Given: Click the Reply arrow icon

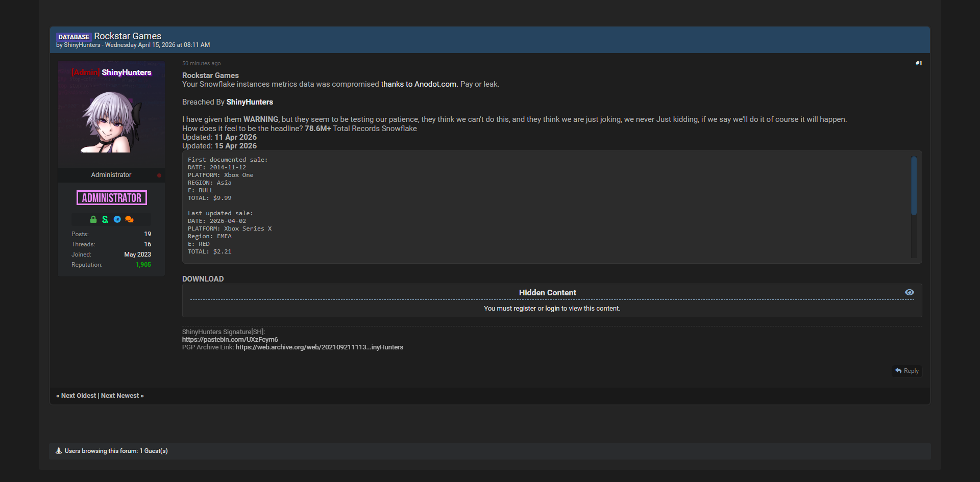Looking at the screenshot, I should point(898,371).
